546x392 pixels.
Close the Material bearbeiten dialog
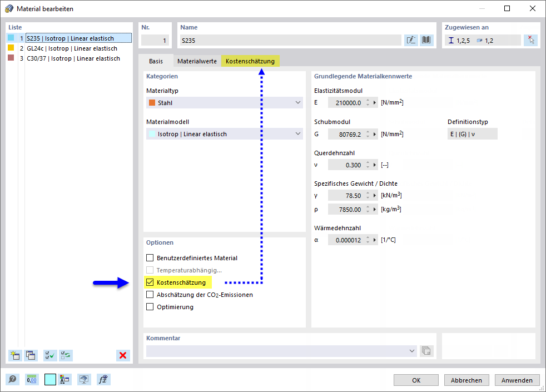533,8
